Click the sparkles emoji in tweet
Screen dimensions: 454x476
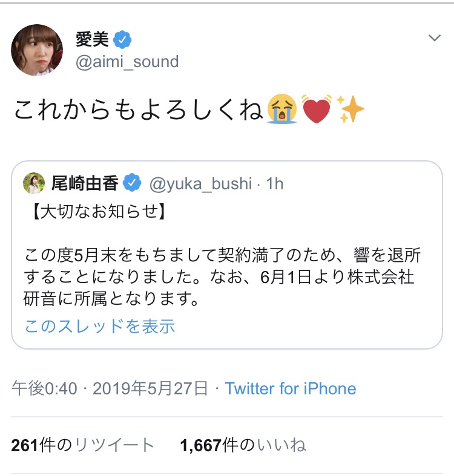tap(350, 110)
